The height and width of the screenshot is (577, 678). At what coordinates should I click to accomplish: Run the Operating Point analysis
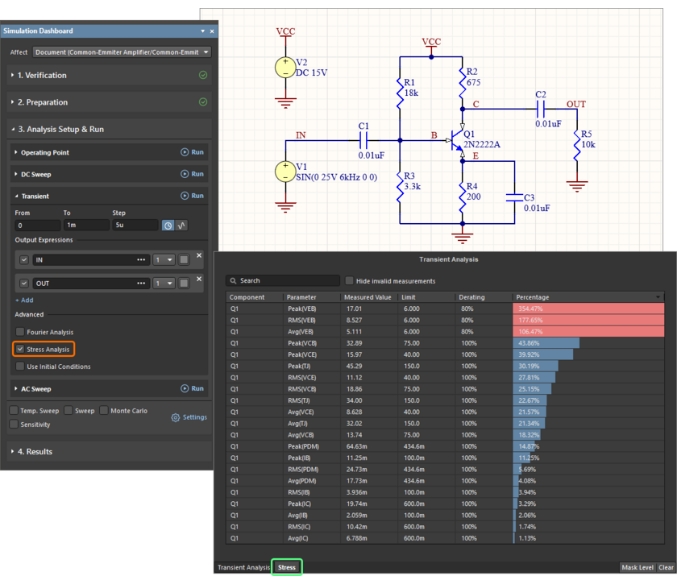(x=192, y=152)
